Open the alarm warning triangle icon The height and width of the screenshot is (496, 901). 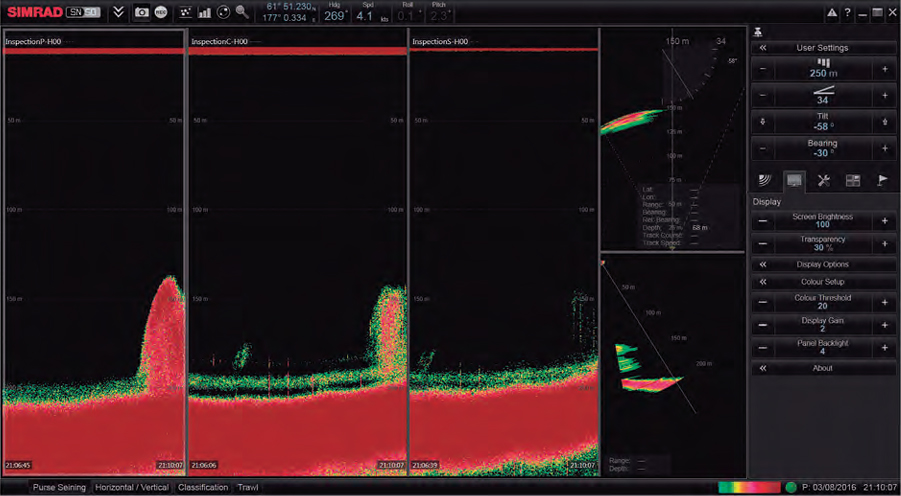[832, 12]
